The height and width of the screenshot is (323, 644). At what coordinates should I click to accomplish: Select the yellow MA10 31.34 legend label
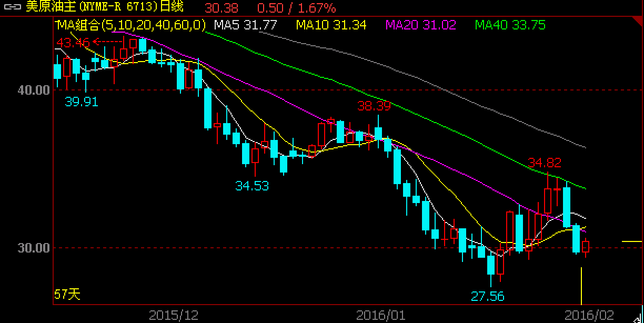[x=331, y=25]
